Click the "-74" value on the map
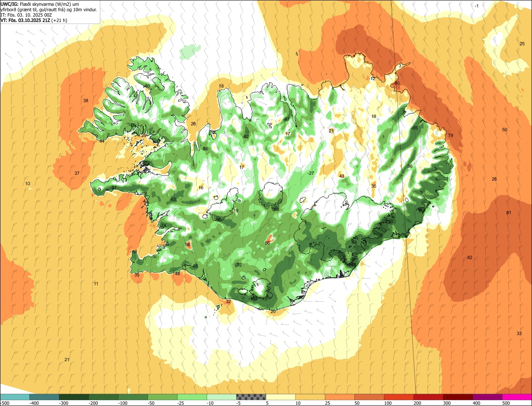The image size is (532, 406). (x=163, y=225)
